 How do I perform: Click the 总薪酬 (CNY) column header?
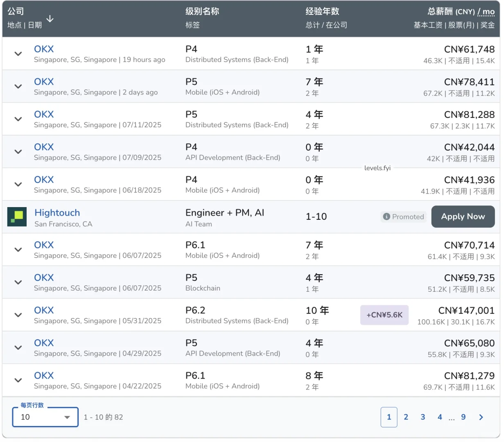451,11
